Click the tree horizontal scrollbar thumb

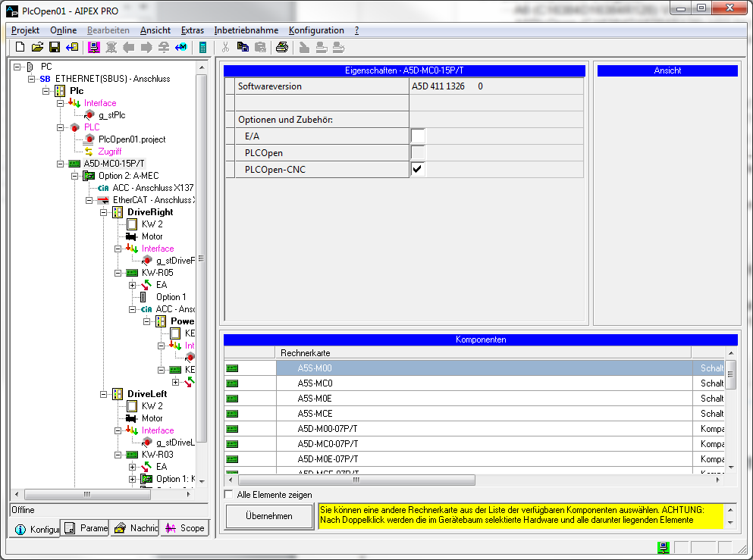click(87, 494)
